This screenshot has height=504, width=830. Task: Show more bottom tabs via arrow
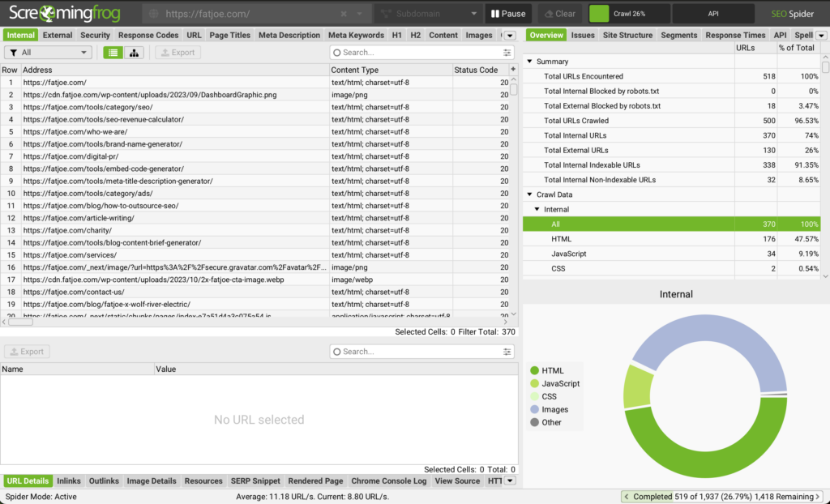[510, 481]
